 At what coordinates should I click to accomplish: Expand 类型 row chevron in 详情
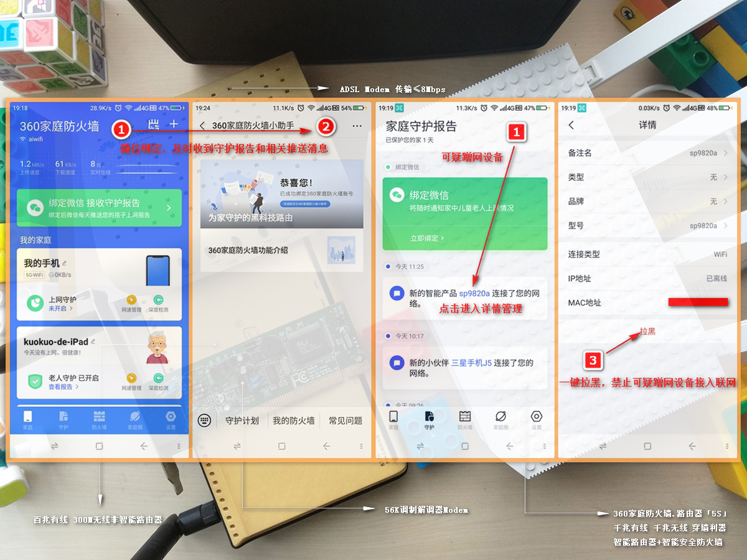click(725, 177)
